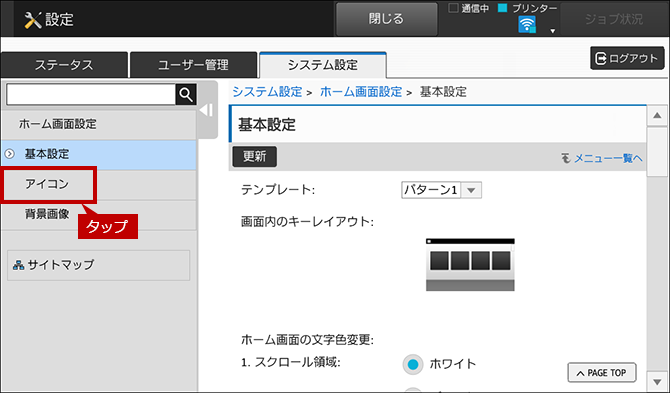
Task: Collapse the sidebar with the arrow handle
Action: tap(207, 110)
